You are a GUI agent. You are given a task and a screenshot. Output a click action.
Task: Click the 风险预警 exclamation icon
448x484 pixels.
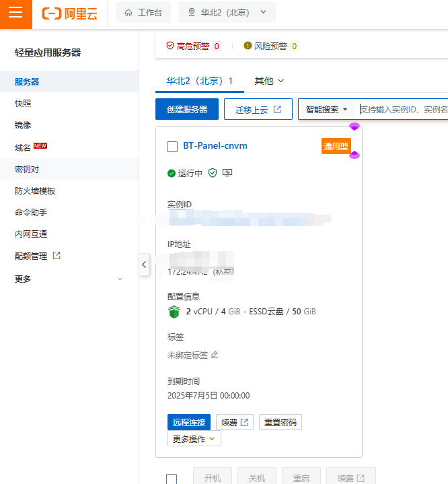pos(248,46)
